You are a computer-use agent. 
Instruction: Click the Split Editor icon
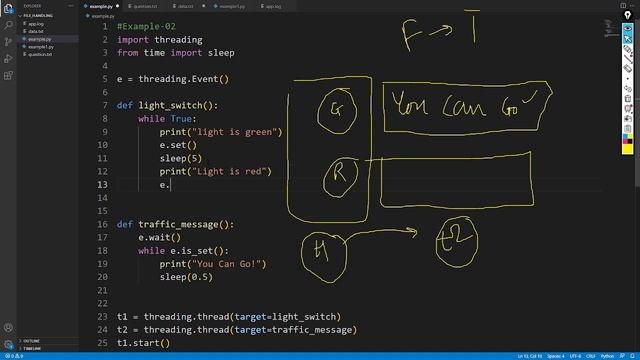click(x=623, y=6)
